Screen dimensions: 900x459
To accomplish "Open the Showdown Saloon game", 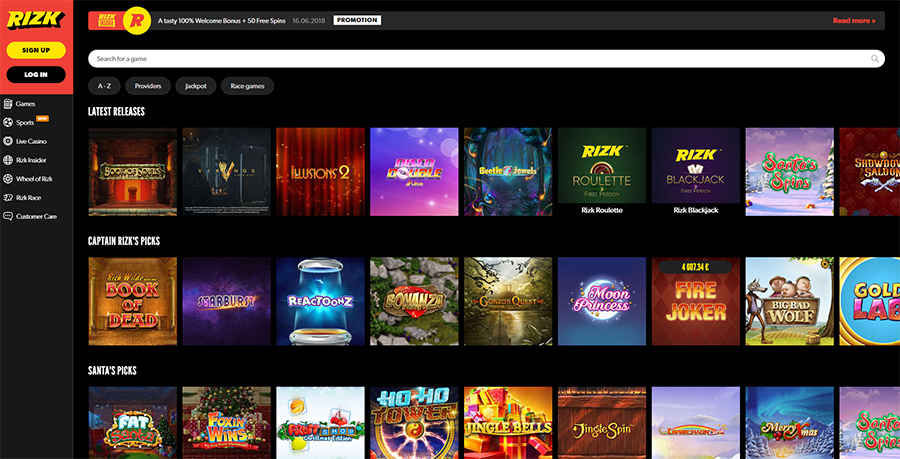I will pyautogui.click(x=870, y=172).
